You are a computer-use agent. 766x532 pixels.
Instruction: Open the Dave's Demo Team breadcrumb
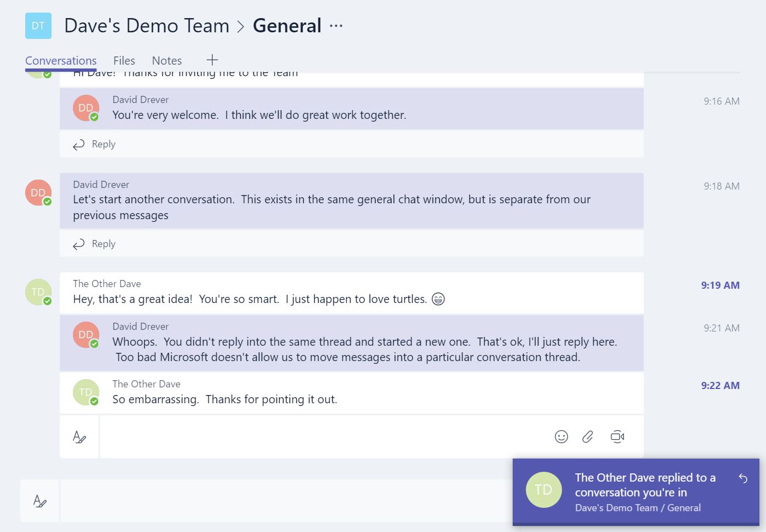[x=146, y=26]
